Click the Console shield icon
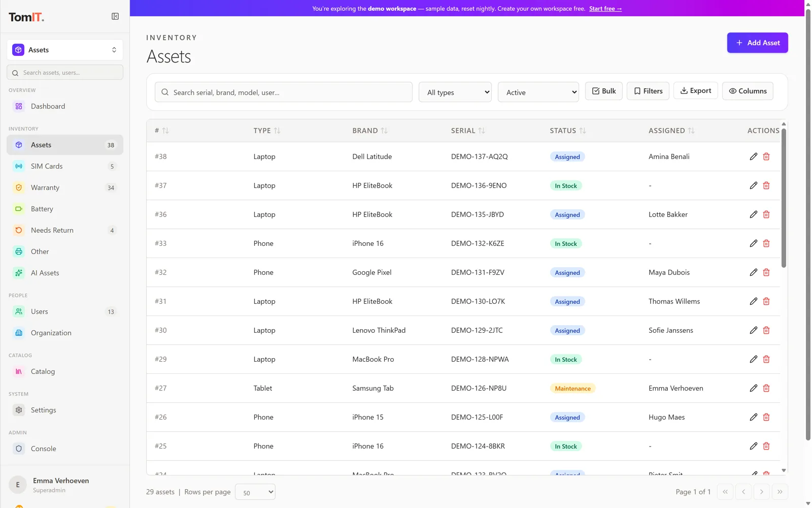The height and width of the screenshot is (508, 812). 19,449
